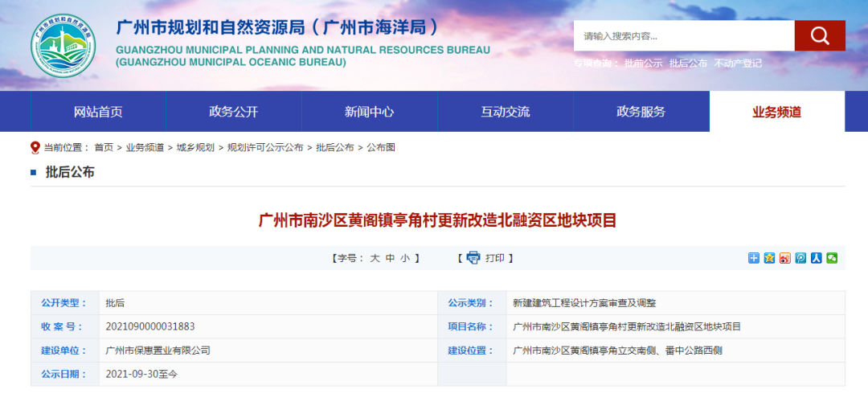Screen dimensions: 868x406
Task: Select 业务频道 navigation tab
Action: (776, 111)
